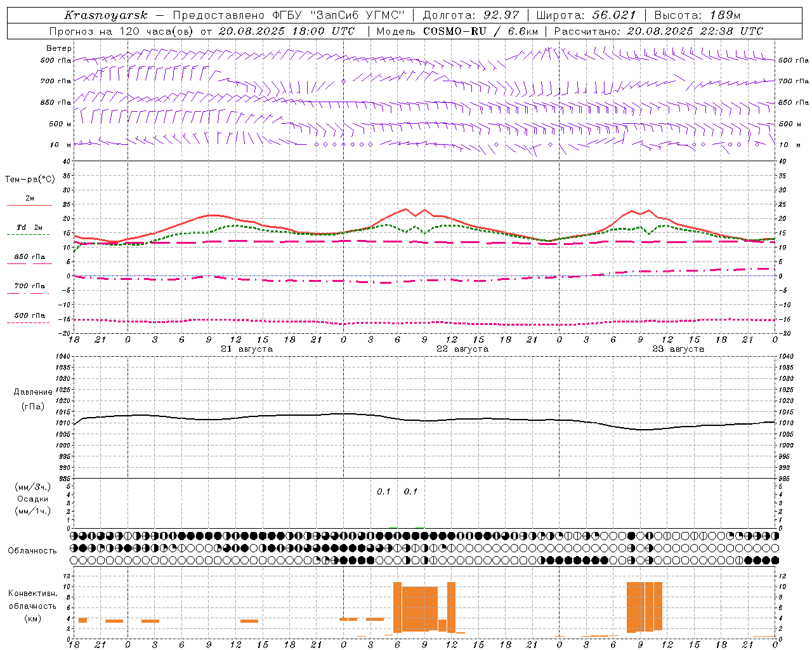The width and height of the screenshot is (812, 650).
Task: Click the '10 м' wind level label on left
Action: point(60,145)
